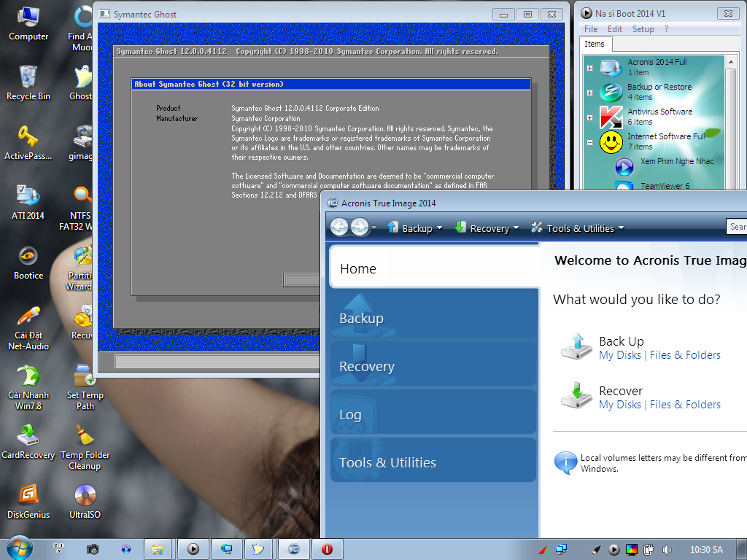This screenshot has height=560, width=747.
Task: Click Recover disk icon in Acronis
Action: [576, 396]
